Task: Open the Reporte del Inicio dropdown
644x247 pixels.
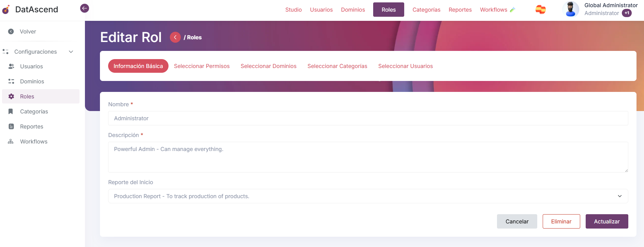Action: click(x=368, y=196)
